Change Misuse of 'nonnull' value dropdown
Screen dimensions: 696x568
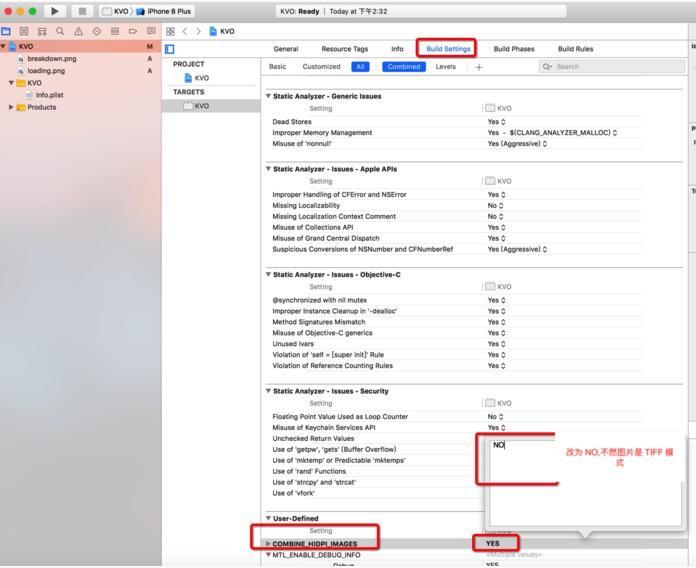[517, 144]
